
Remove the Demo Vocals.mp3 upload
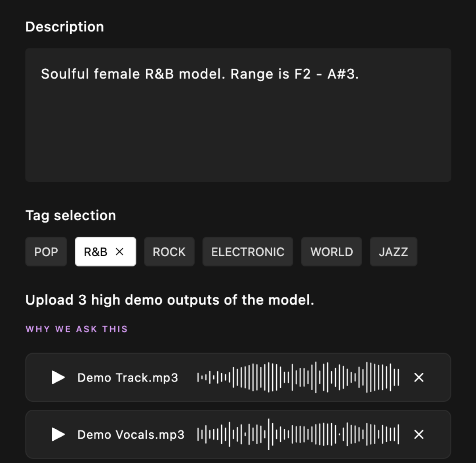click(x=419, y=434)
